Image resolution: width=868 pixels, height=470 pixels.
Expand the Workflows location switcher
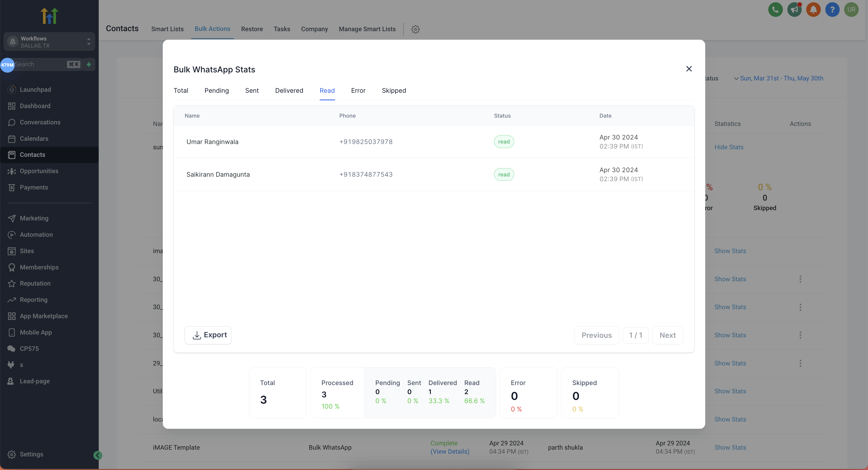click(49, 41)
